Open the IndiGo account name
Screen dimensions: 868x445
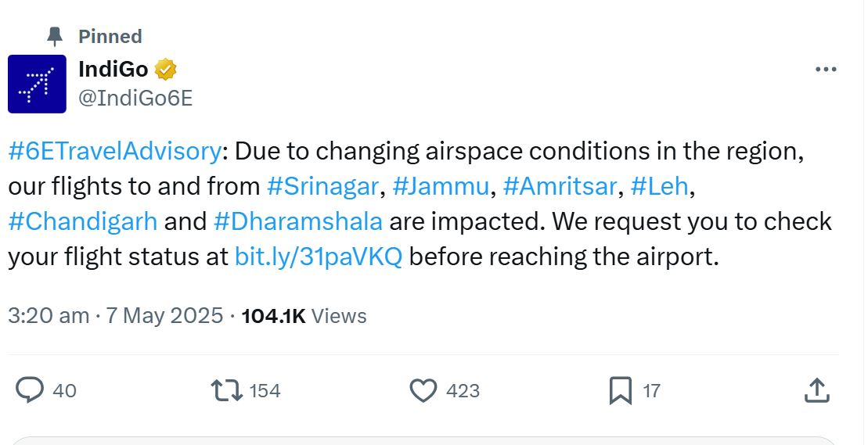[x=113, y=70]
